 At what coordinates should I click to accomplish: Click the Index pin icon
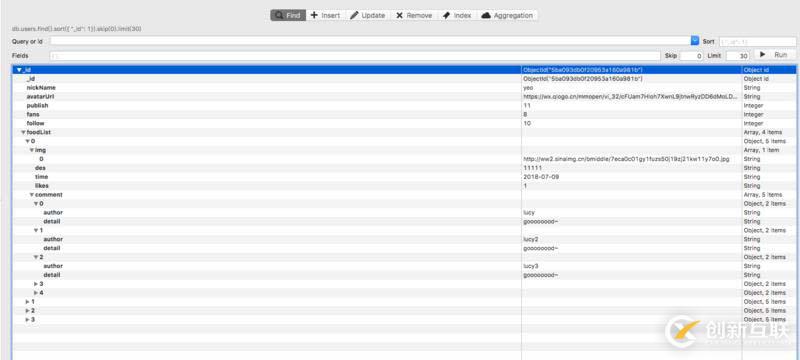point(446,15)
